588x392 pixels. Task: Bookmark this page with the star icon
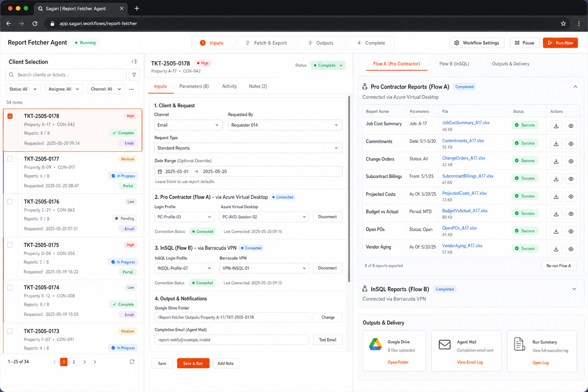pos(563,23)
